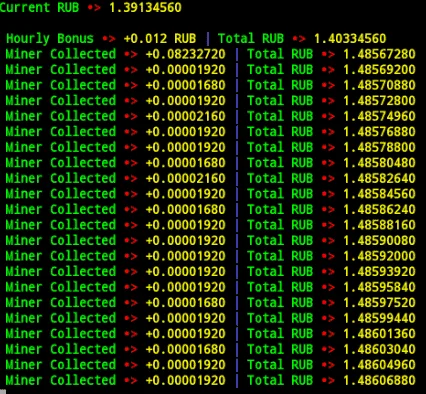Select the total value 1.40334560
Viewport: 426px width, 394px height.
click(350, 39)
